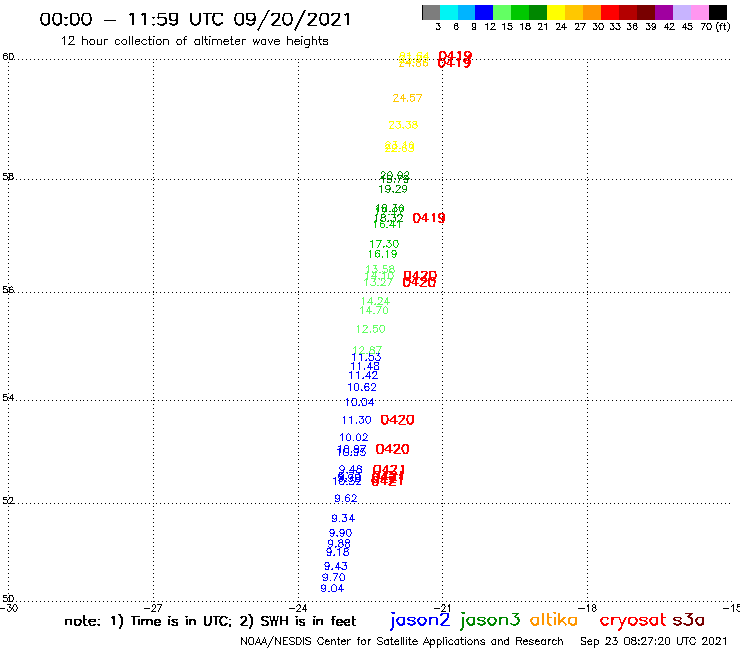
Task: Click the wave height 14.70
Action: (374, 311)
